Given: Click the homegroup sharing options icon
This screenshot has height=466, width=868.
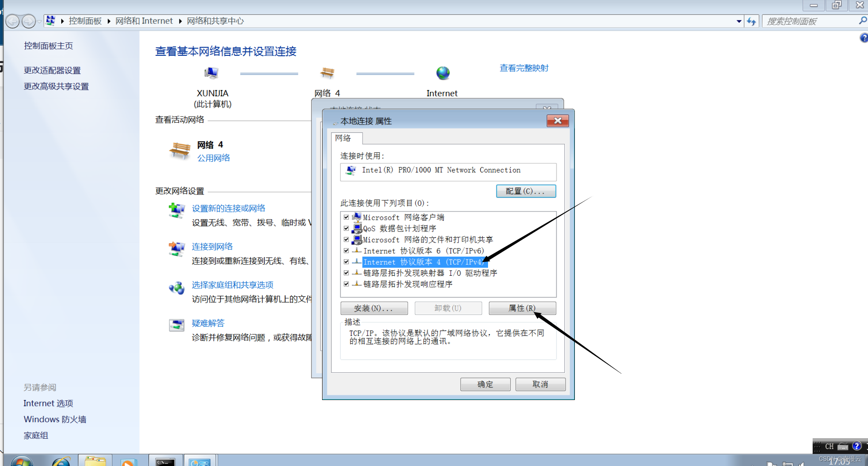Looking at the screenshot, I should pos(177,288).
